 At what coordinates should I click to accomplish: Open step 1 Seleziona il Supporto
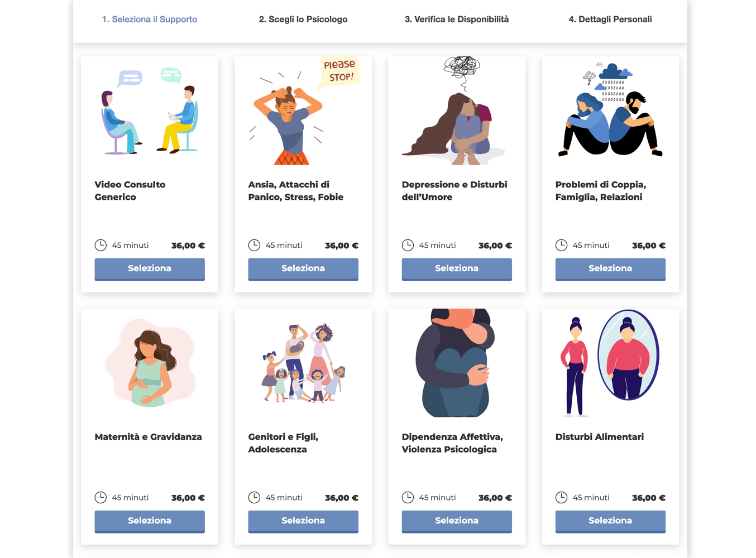(150, 19)
